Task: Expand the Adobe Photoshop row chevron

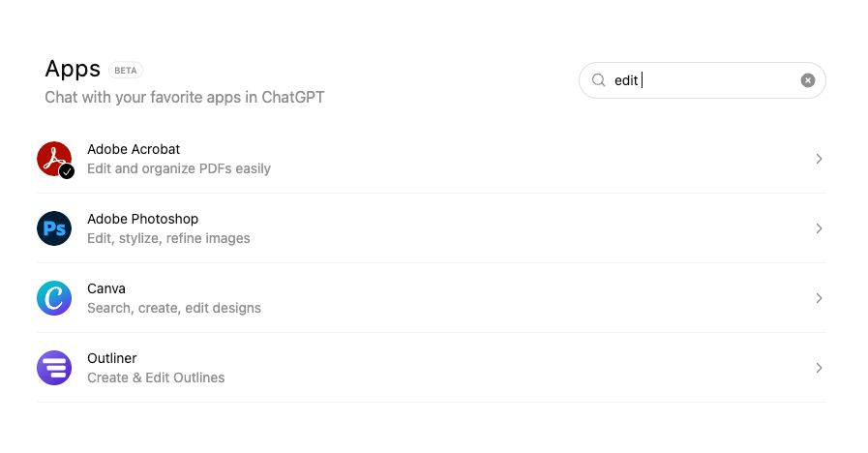Action: [819, 228]
